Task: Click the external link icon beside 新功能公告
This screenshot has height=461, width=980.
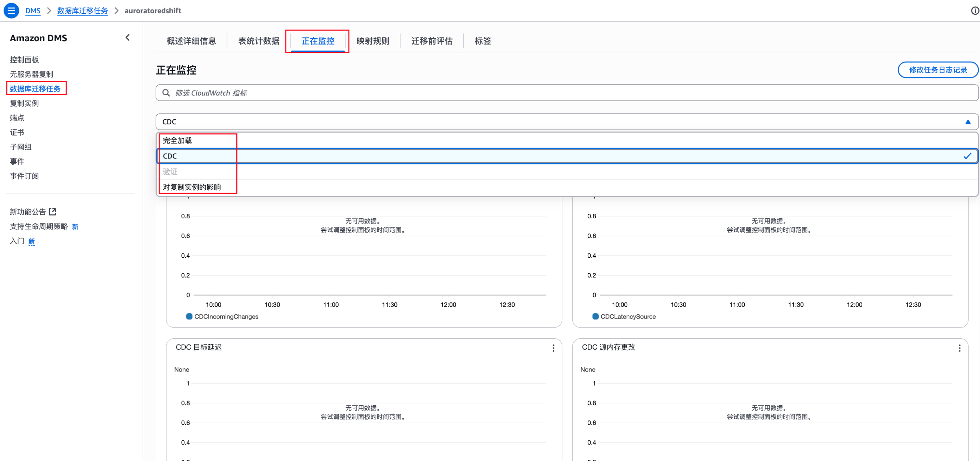Action: tap(53, 212)
